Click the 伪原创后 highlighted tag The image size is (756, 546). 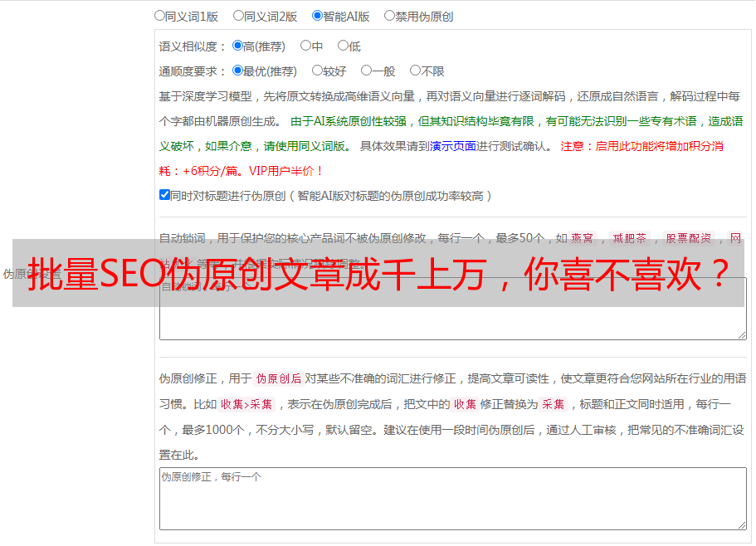pyautogui.click(x=278, y=378)
